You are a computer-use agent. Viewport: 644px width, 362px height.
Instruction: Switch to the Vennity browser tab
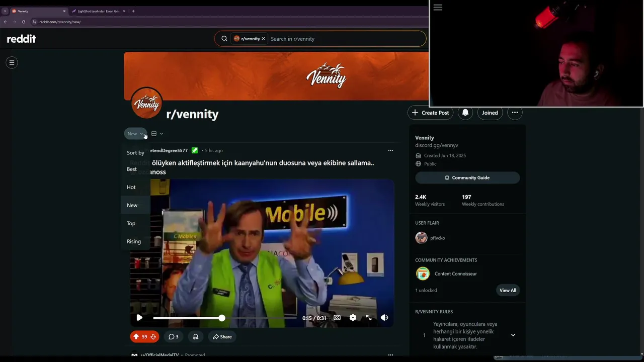pos(39,11)
